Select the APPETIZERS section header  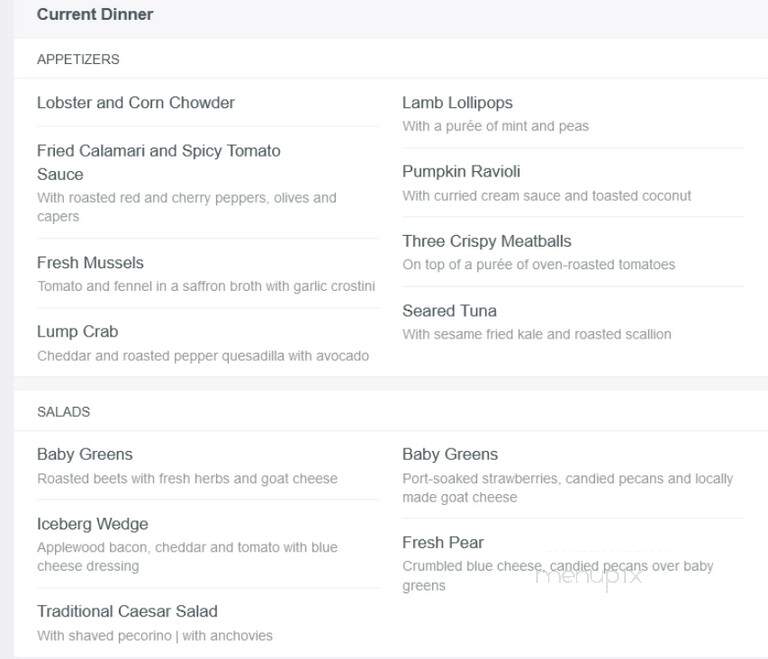78,59
